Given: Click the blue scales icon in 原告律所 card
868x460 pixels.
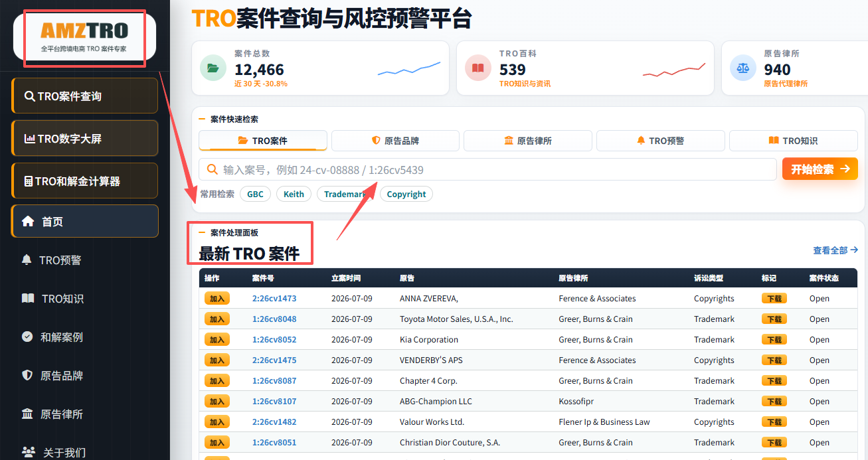Looking at the screenshot, I should click(742, 68).
